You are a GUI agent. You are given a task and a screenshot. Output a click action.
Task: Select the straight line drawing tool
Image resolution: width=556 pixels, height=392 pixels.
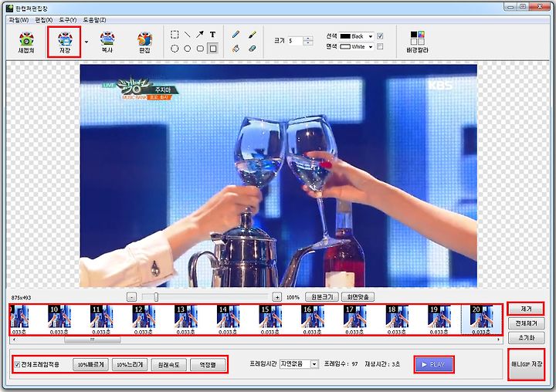pos(187,35)
